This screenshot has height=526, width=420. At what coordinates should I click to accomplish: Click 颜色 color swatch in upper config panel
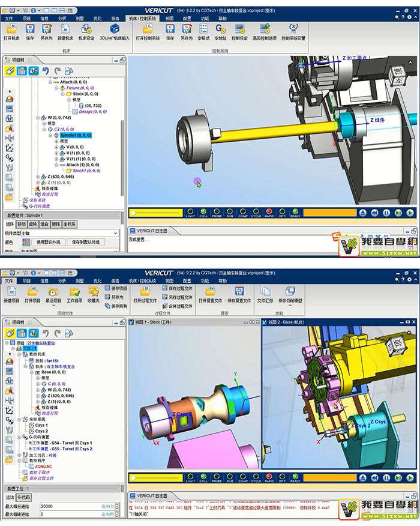pos(25,242)
